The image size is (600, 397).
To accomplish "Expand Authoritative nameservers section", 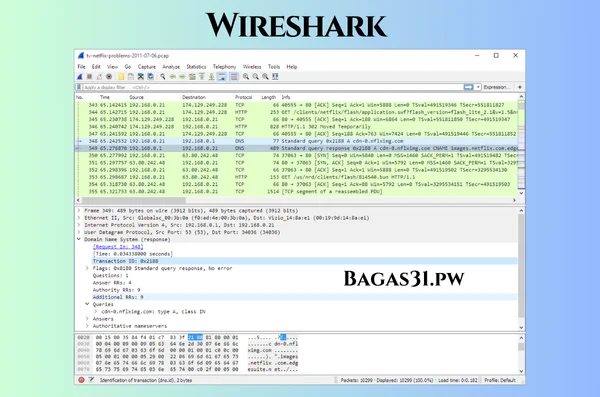I will click(x=87, y=326).
